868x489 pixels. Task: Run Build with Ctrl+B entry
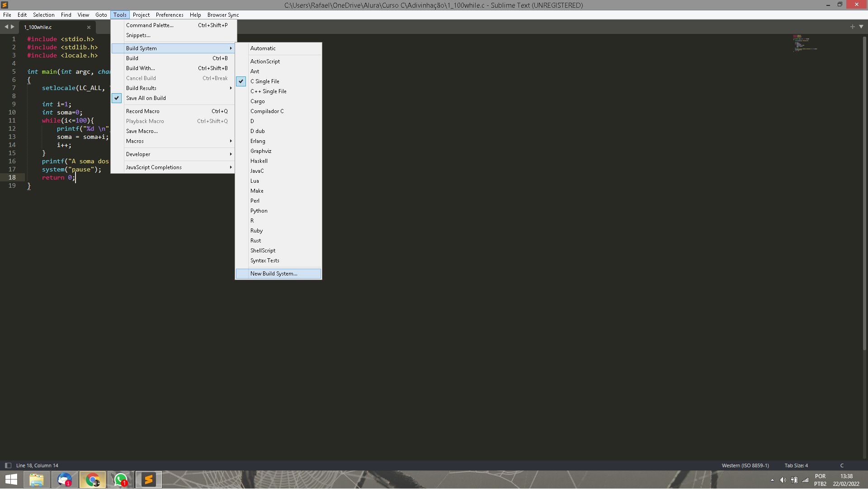click(174, 58)
